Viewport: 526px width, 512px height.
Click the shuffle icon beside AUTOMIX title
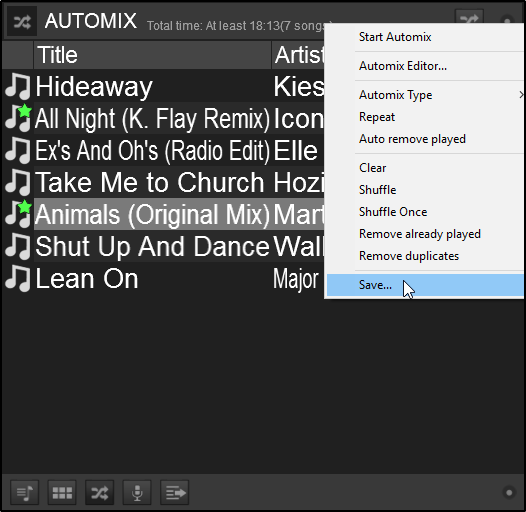pos(22,22)
